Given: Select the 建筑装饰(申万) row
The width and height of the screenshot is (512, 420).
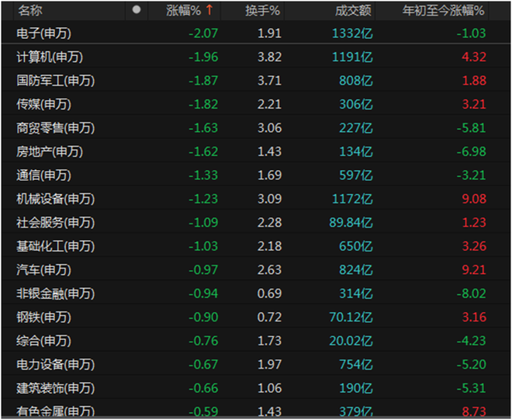Looking at the screenshot, I should pos(256,388).
